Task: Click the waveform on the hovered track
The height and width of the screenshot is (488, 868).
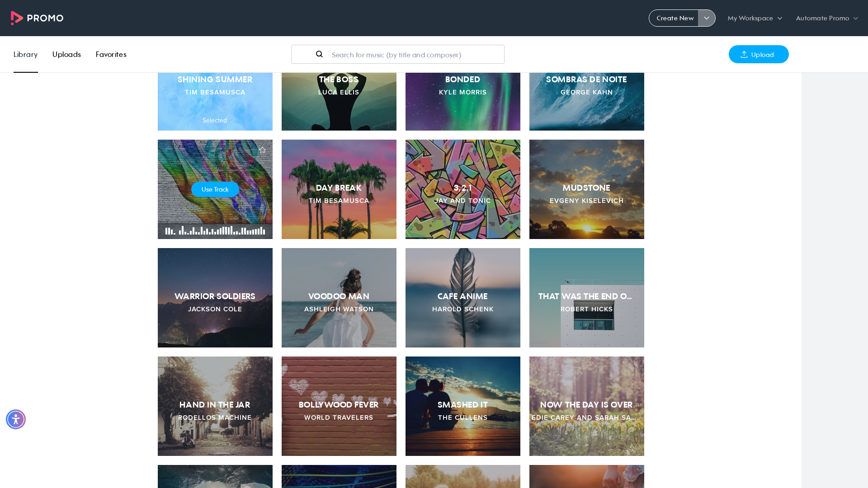Action: [x=215, y=230]
